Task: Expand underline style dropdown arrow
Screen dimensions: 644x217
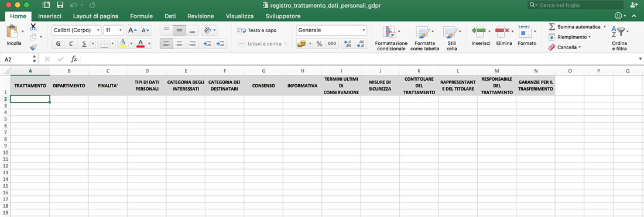Action: [93, 43]
